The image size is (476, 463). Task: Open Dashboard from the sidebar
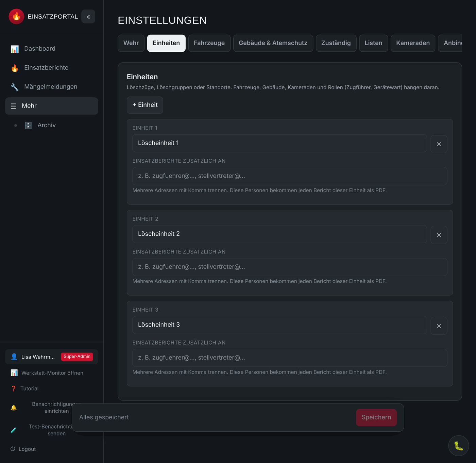pyautogui.click(x=52, y=49)
